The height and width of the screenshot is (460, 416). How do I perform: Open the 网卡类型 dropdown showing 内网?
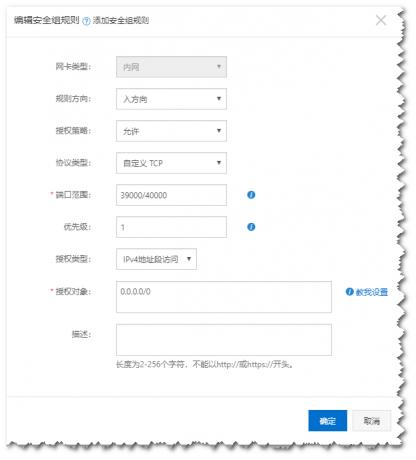171,67
